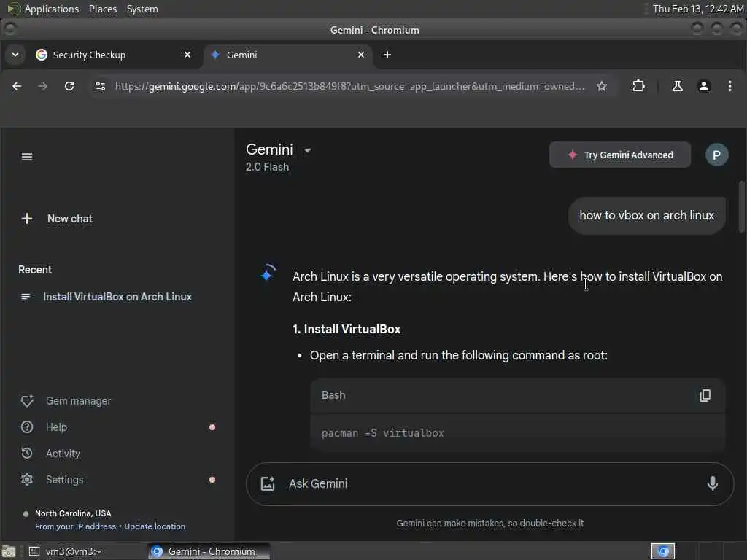This screenshot has height=560, width=747.
Task: Close the Security Checkup tab
Action: [x=187, y=55]
